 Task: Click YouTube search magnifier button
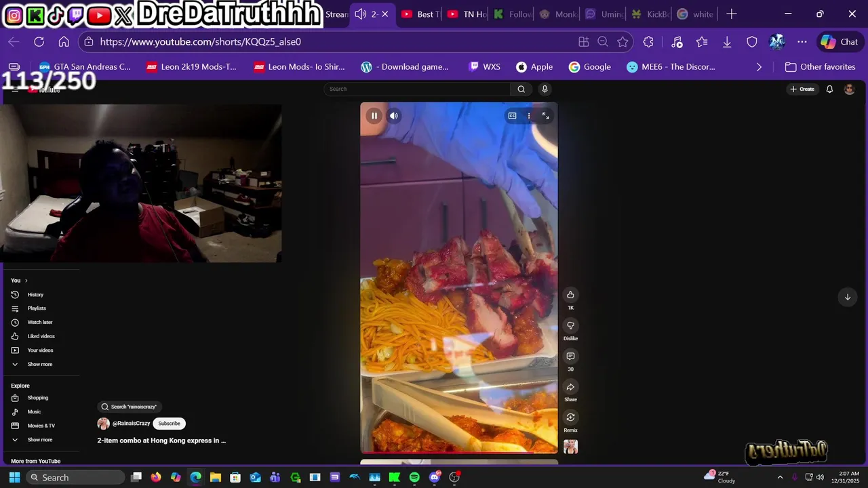(x=521, y=89)
